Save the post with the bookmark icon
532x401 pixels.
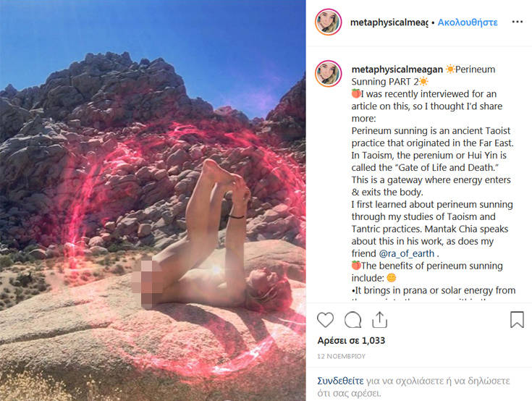point(517,320)
